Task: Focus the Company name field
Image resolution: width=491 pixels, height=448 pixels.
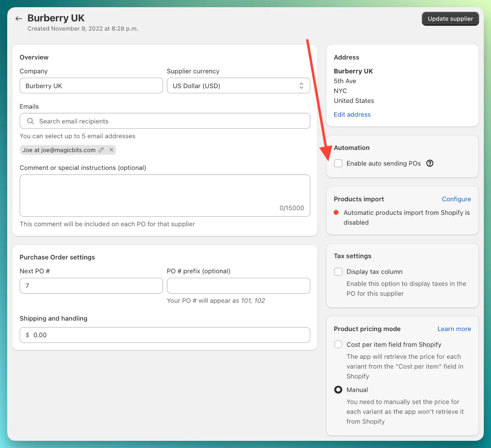Action: click(x=91, y=86)
